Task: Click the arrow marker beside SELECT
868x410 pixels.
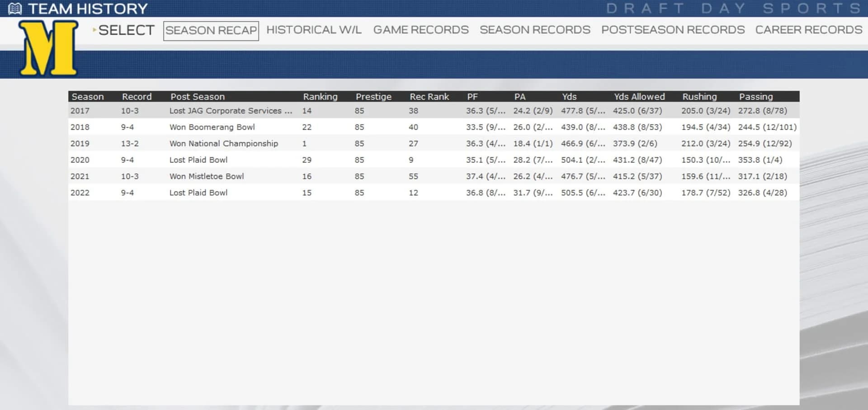Action: tap(94, 30)
